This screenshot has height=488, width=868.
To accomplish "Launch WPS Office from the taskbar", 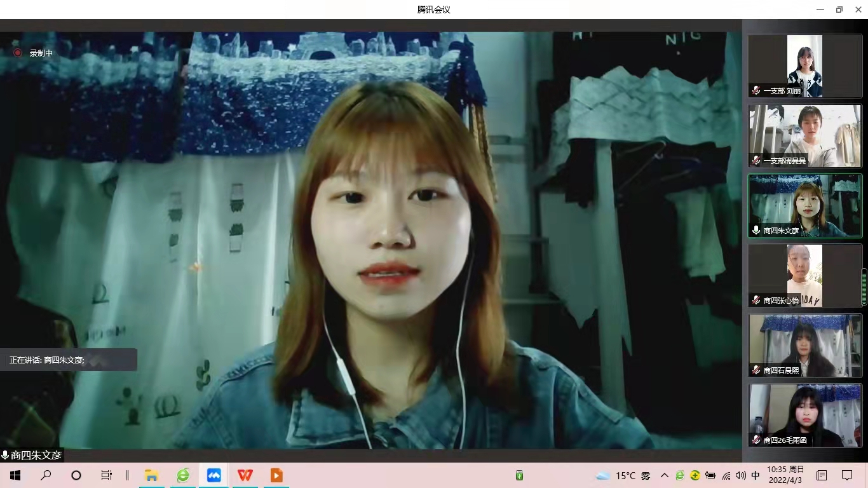I will pos(245,475).
